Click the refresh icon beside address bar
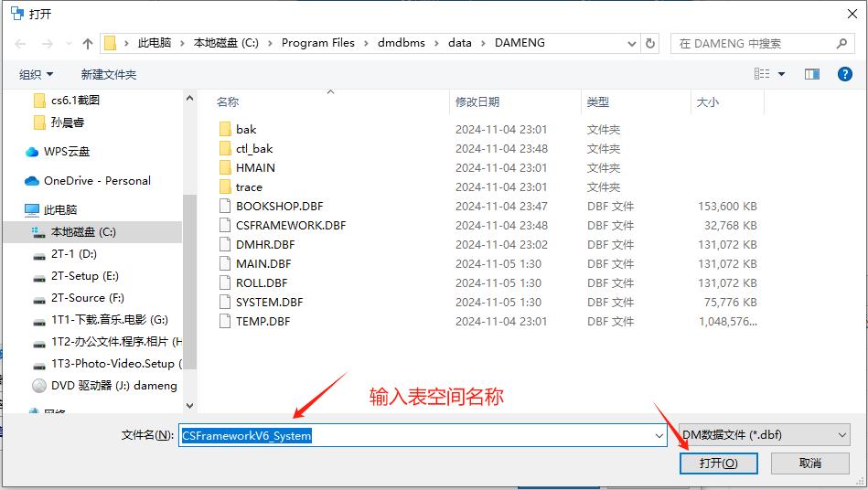The image size is (868, 490). 650,43
